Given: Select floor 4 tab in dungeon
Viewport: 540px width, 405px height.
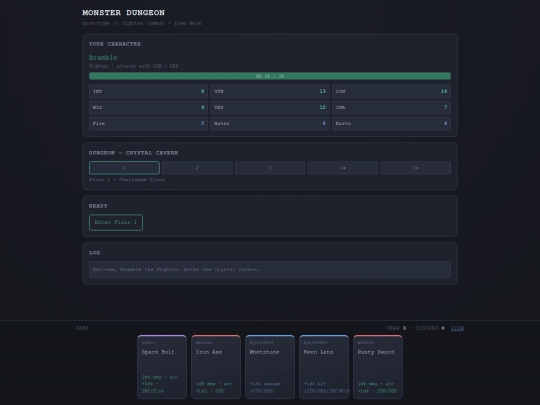Looking at the screenshot, I should point(343,168).
